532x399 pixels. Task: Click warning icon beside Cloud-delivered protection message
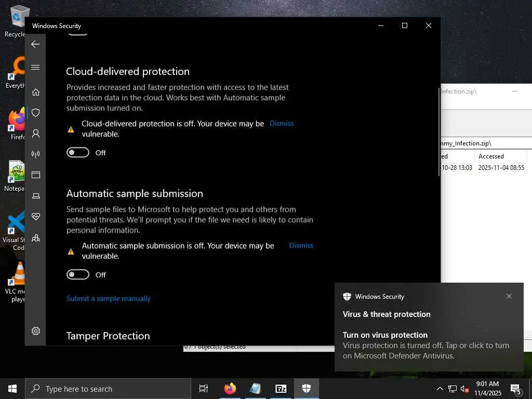71,129
